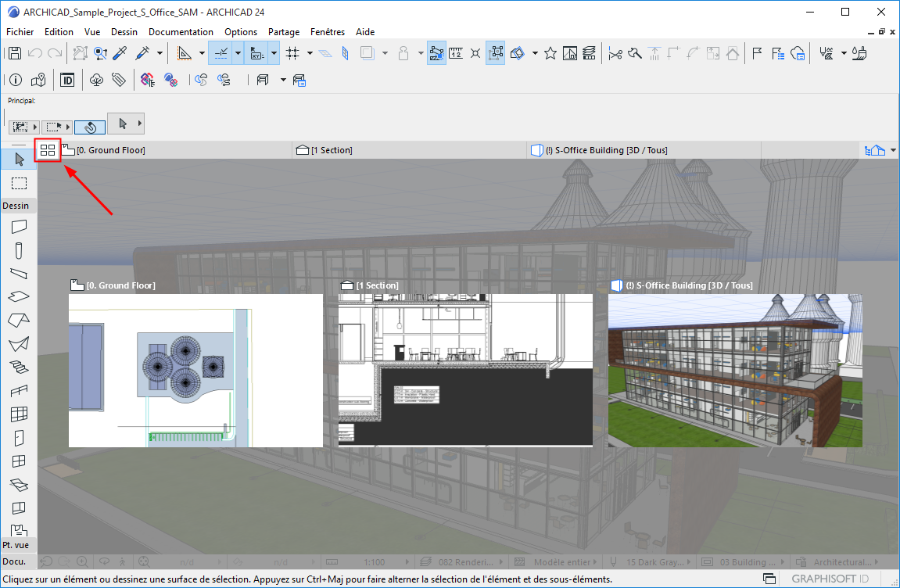
Task: Open the grid snap dropdown arrow
Action: pyautogui.click(x=310, y=53)
